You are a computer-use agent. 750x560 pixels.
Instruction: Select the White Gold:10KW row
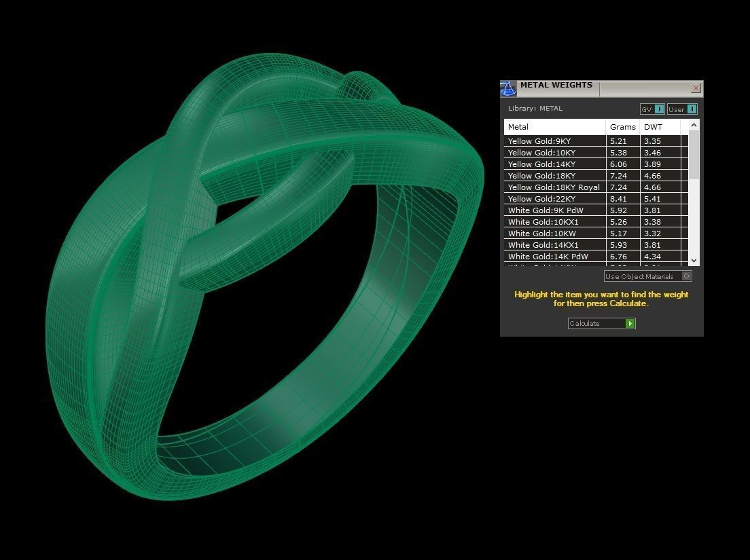point(596,234)
